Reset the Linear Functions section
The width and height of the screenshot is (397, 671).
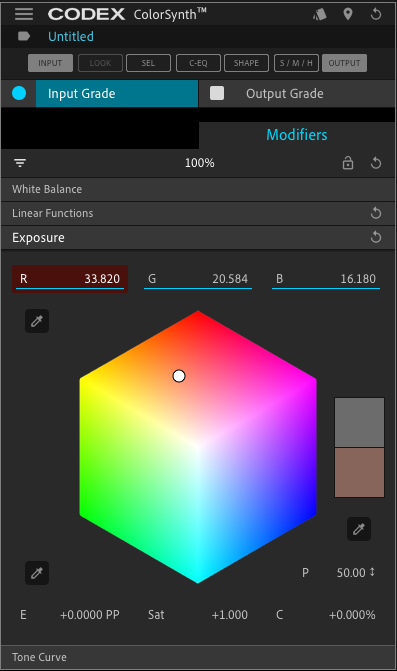point(376,213)
